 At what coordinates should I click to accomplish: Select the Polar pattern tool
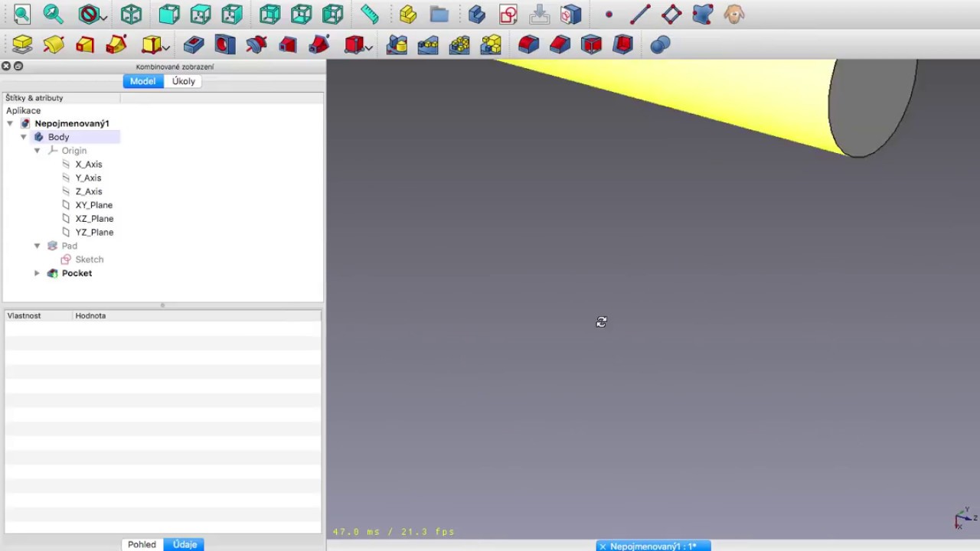tap(459, 44)
